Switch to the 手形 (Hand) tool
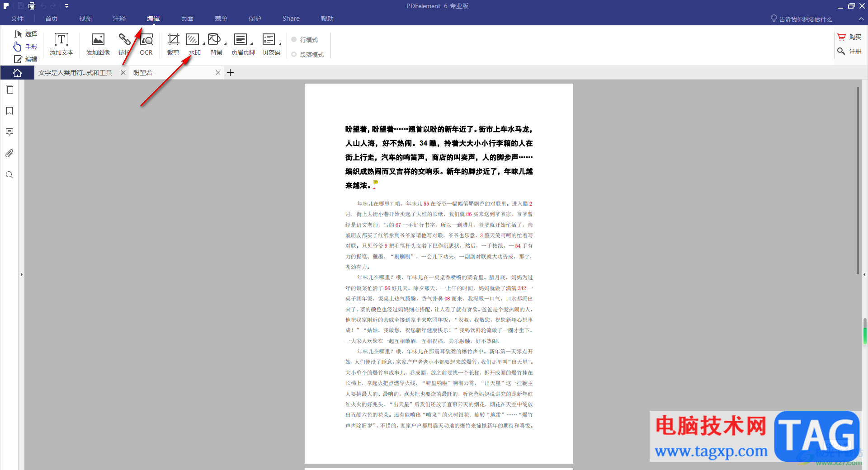The image size is (868, 470). (26, 47)
